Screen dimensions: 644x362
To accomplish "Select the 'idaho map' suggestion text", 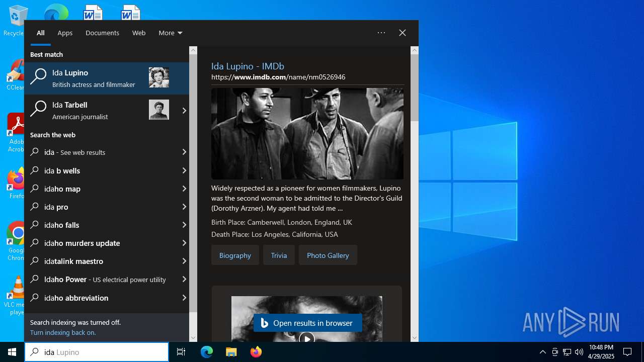I will (62, 189).
